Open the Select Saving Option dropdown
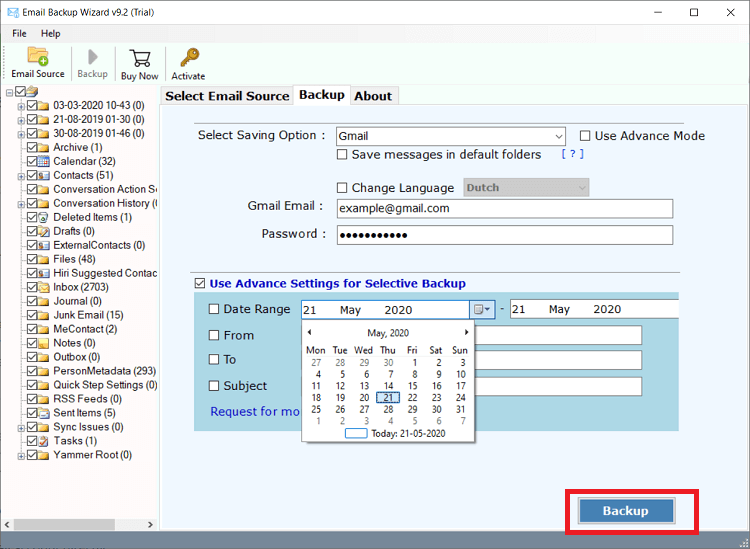 click(x=451, y=136)
